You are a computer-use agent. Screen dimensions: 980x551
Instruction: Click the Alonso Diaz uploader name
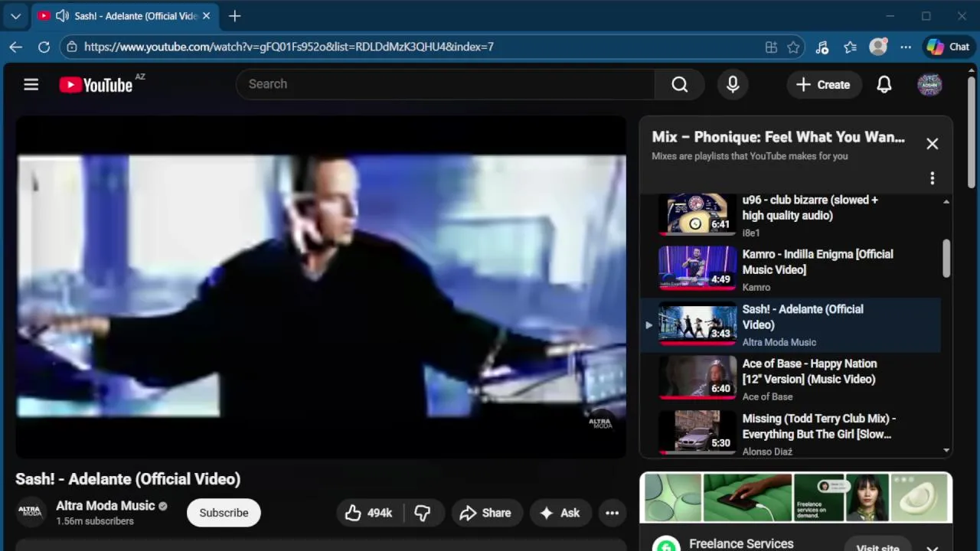click(767, 452)
